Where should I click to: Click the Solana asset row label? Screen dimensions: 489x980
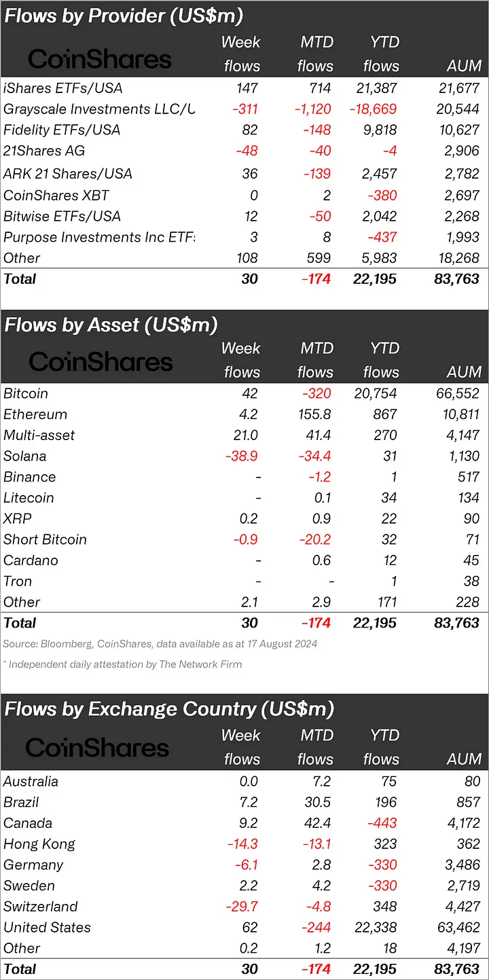point(25,456)
